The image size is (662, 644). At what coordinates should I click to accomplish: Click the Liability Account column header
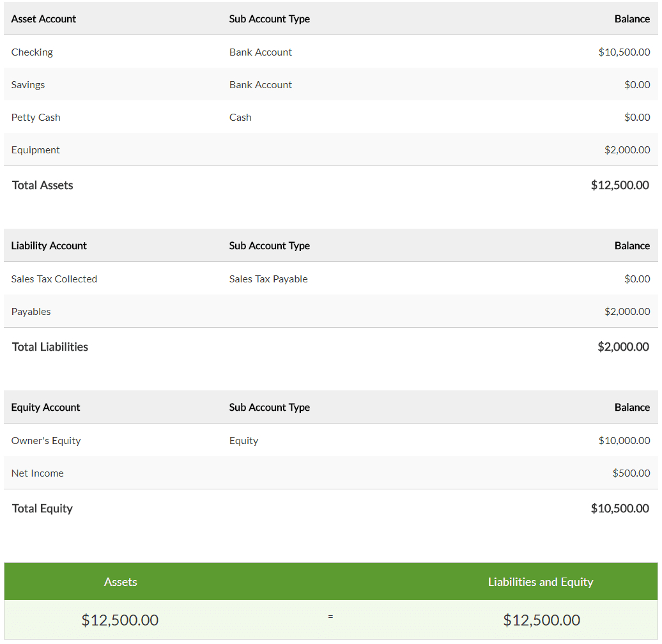49,246
